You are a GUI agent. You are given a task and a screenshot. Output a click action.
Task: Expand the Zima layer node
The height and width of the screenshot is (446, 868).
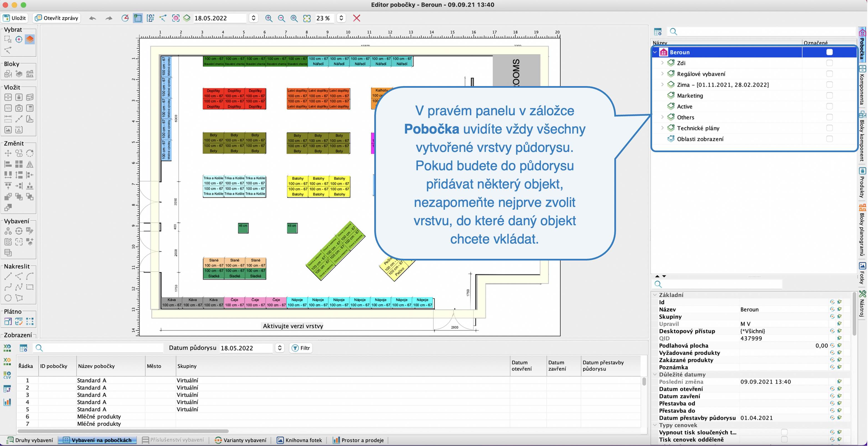pos(662,84)
